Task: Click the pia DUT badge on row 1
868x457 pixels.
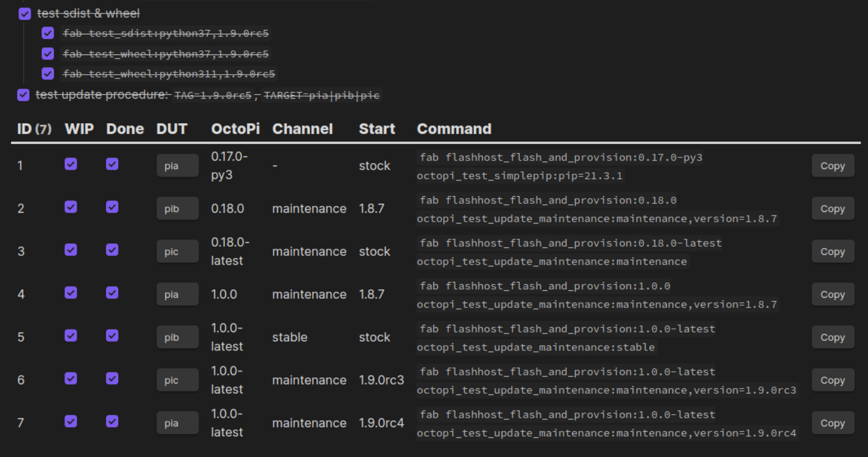Action: click(177, 165)
